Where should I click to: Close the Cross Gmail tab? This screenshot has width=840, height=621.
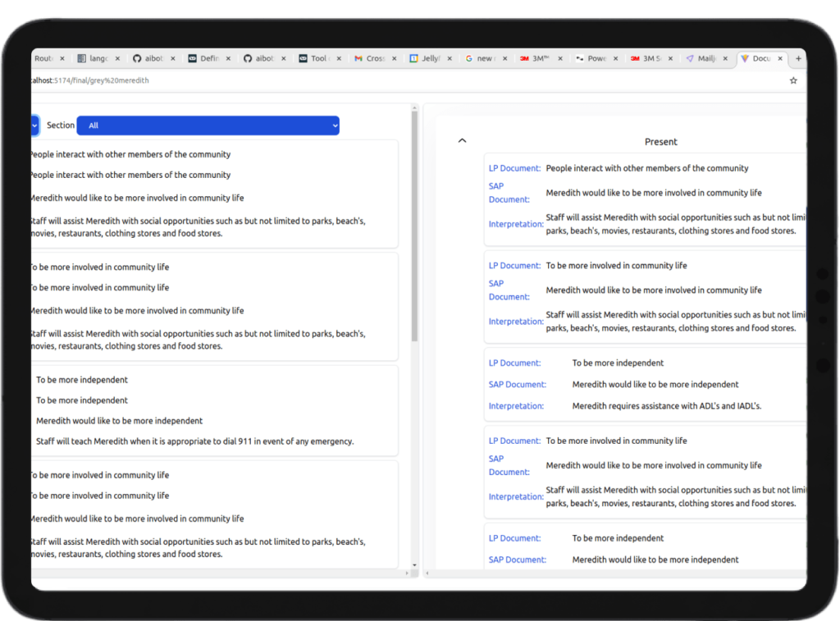point(395,58)
